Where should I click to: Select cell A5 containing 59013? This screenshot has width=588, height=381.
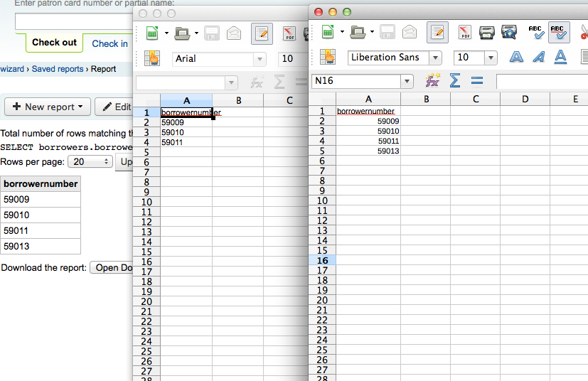[368, 151]
